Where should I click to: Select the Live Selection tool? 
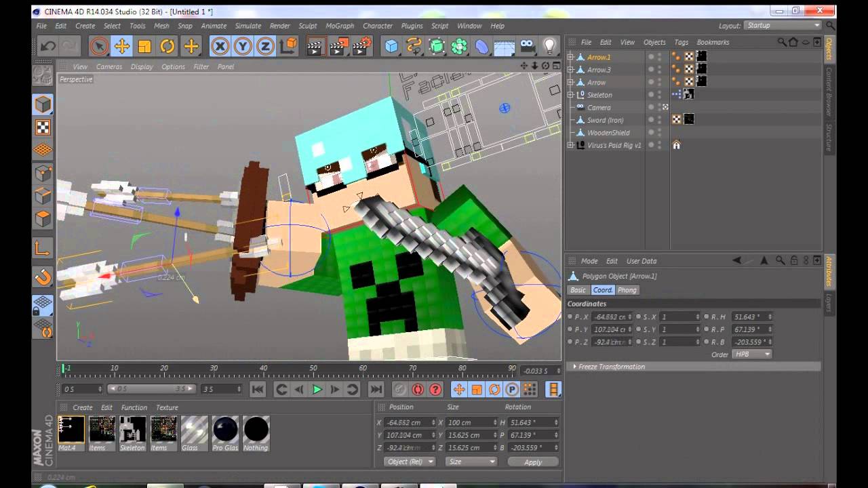[99, 46]
